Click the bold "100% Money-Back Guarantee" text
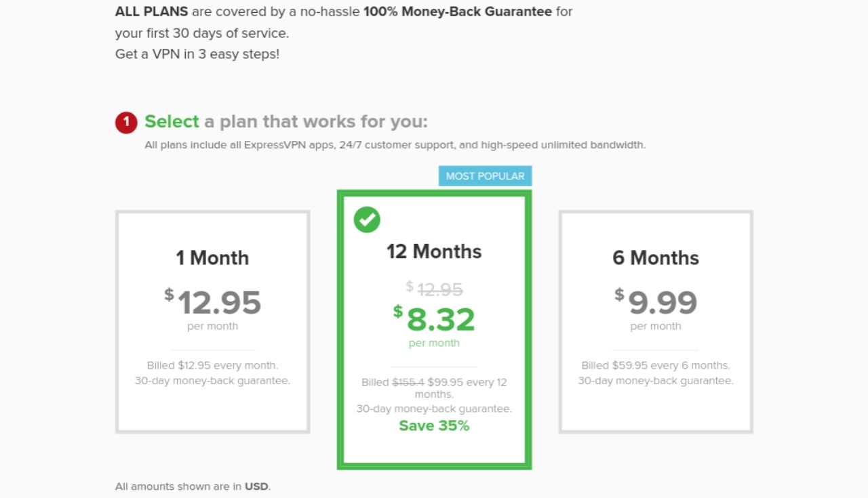Screen dimensions: 868x498 pos(458,12)
